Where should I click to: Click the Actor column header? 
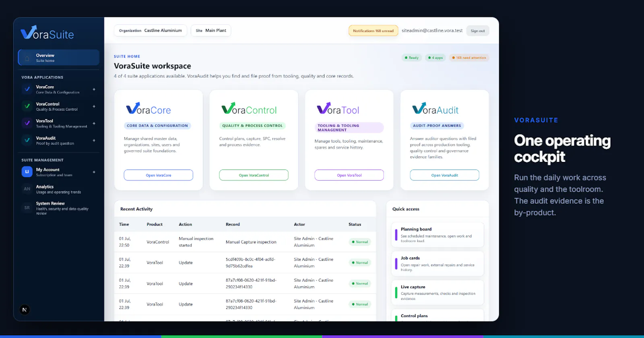pos(299,224)
